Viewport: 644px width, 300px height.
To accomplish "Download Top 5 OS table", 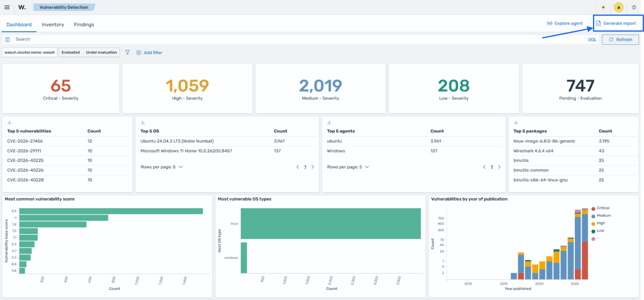I will click(x=143, y=122).
